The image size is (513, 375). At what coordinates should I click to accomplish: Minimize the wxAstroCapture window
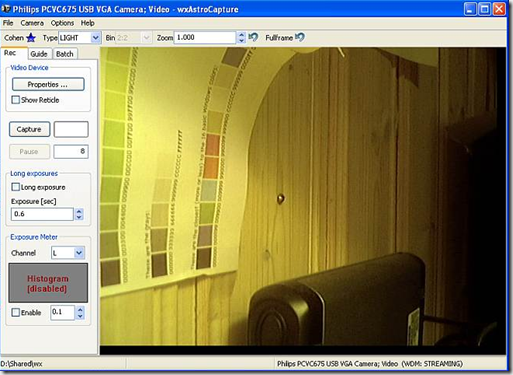click(x=470, y=9)
